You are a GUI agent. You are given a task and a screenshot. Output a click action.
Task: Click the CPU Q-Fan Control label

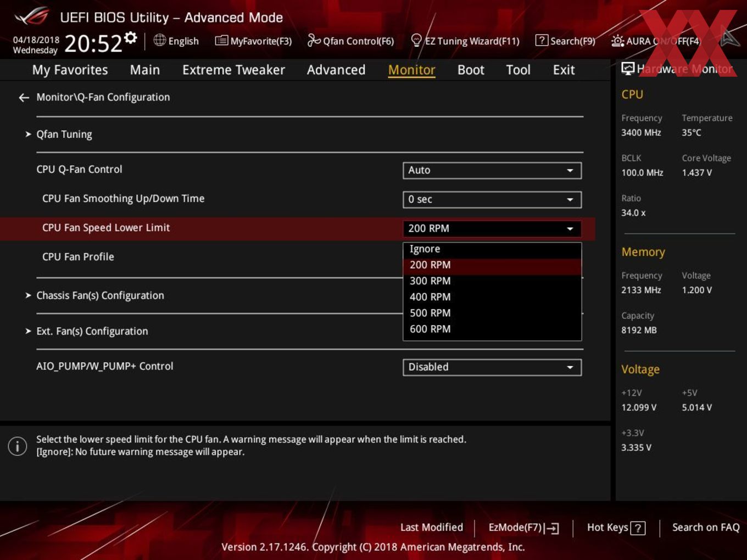tap(79, 170)
